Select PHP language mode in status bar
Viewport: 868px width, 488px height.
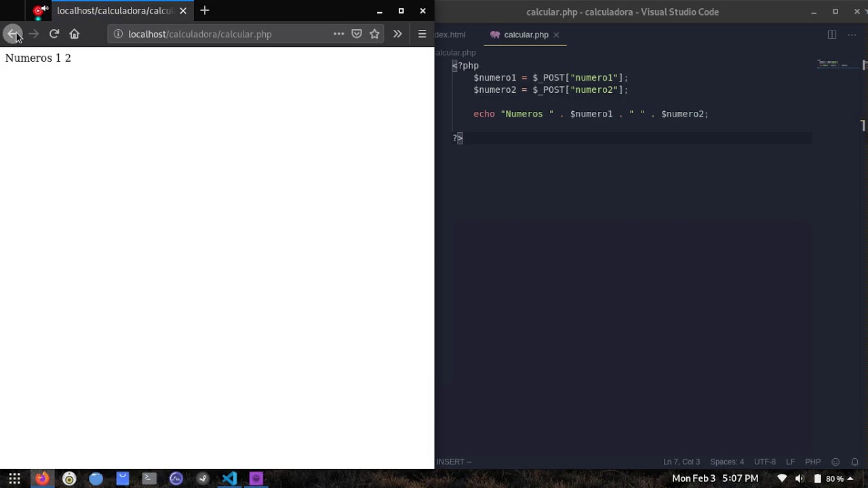(812, 462)
